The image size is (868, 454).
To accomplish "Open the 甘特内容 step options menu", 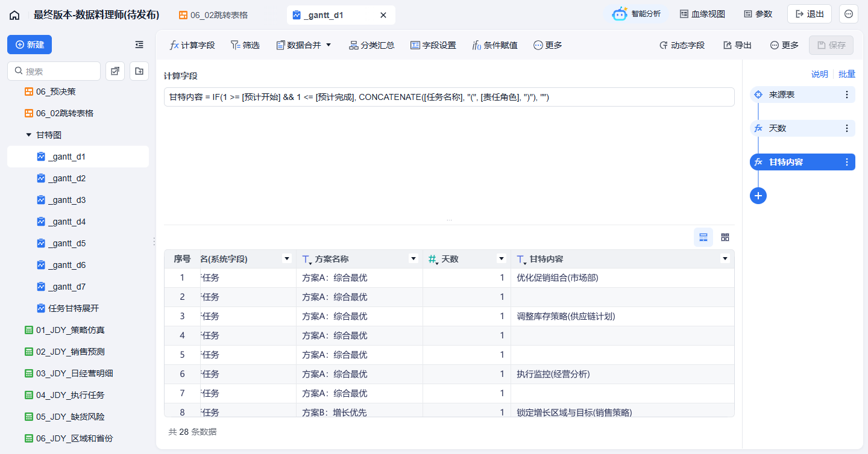I will point(847,162).
